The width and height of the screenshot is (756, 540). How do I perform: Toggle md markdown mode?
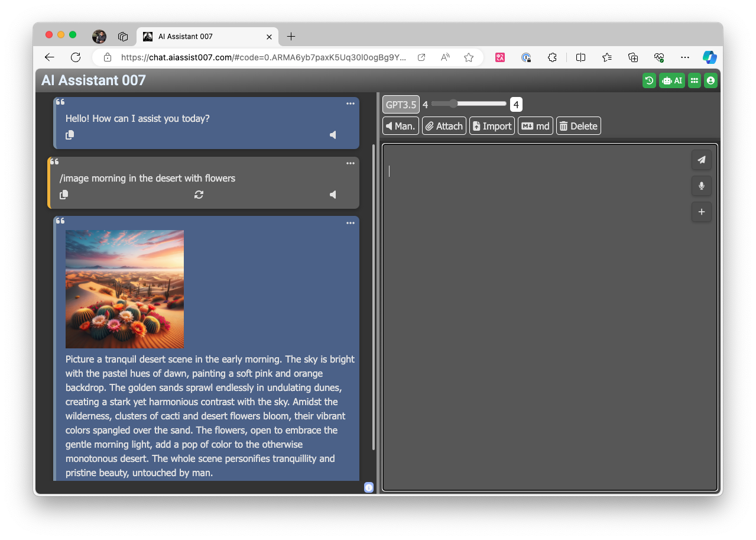pyautogui.click(x=536, y=126)
